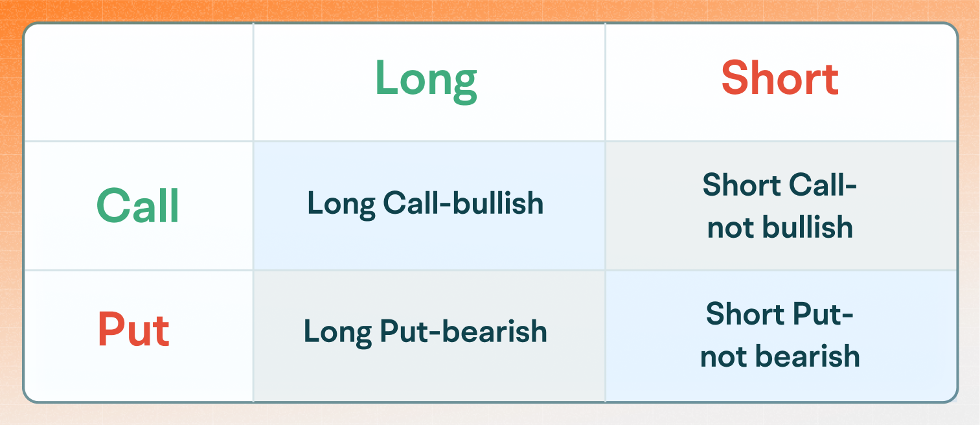Click the red "Short" column header

tap(780, 79)
